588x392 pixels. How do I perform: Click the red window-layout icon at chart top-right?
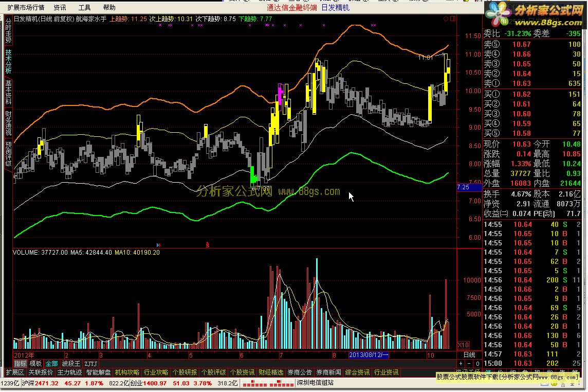coord(453,19)
